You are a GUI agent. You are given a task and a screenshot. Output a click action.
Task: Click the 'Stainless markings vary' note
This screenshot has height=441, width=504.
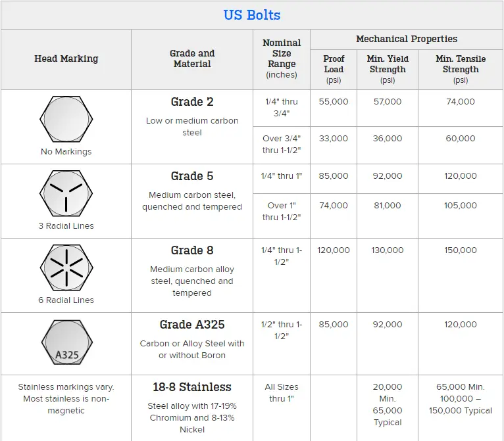[66, 399]
